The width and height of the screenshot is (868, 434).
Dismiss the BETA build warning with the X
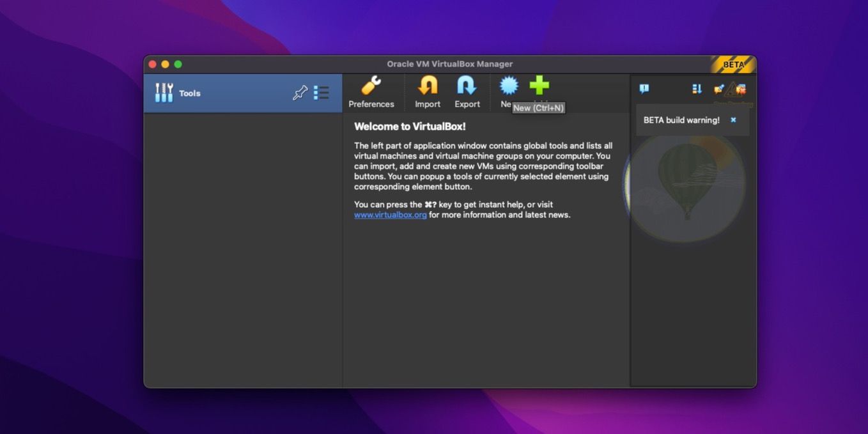tap(732, 120)
